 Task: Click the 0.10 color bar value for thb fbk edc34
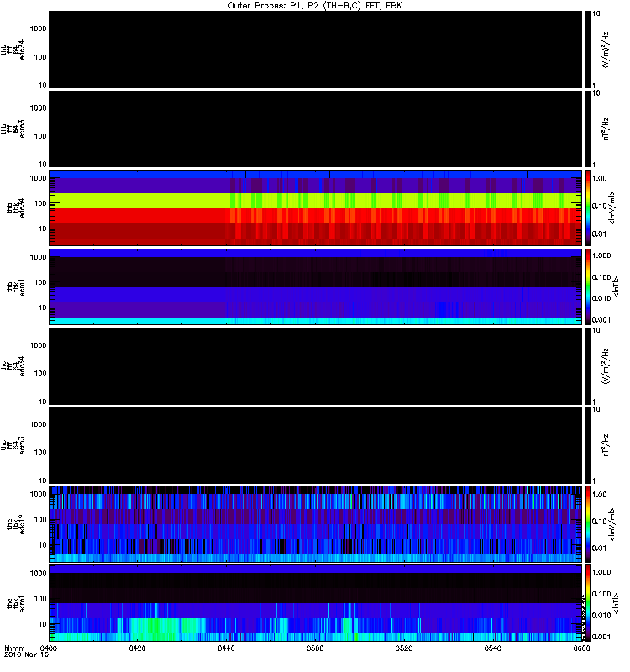pos(600,206)
